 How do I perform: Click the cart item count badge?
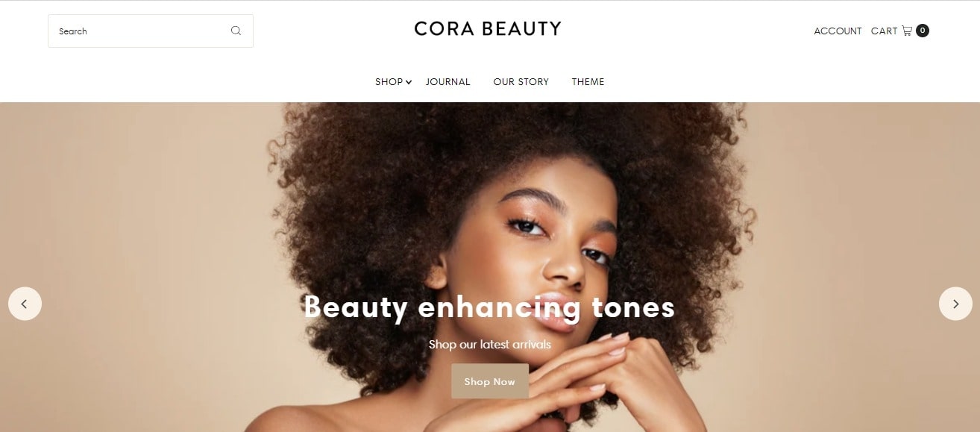click(923, 31)
